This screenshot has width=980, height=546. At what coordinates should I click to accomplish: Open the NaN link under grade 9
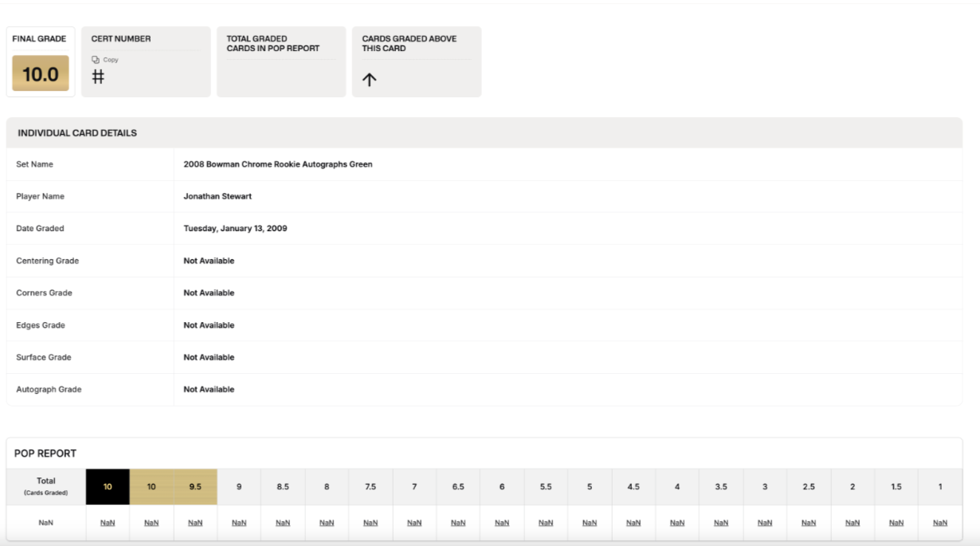pyautogui.click(x=239, y=523)
